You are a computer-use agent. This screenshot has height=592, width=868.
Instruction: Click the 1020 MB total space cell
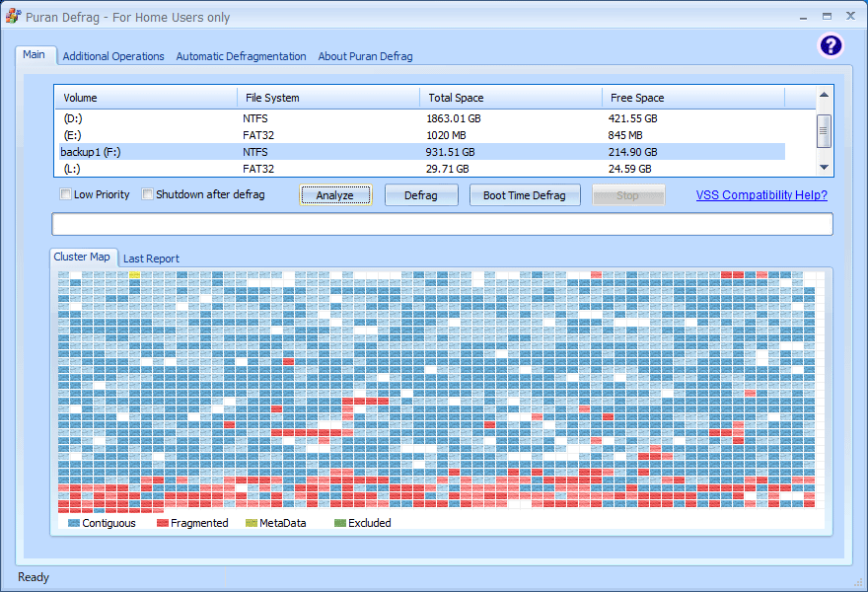pyautogui.click(x=446, y=135)
